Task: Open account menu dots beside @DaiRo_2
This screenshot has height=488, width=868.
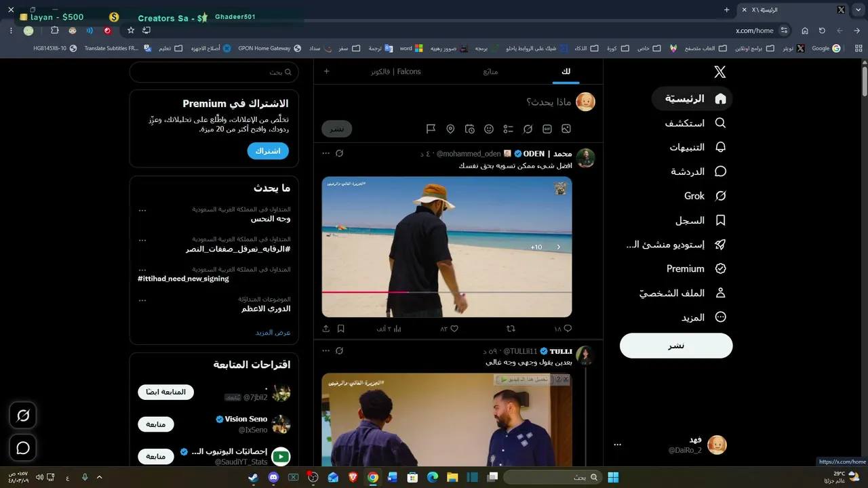Action: (617, 445)
